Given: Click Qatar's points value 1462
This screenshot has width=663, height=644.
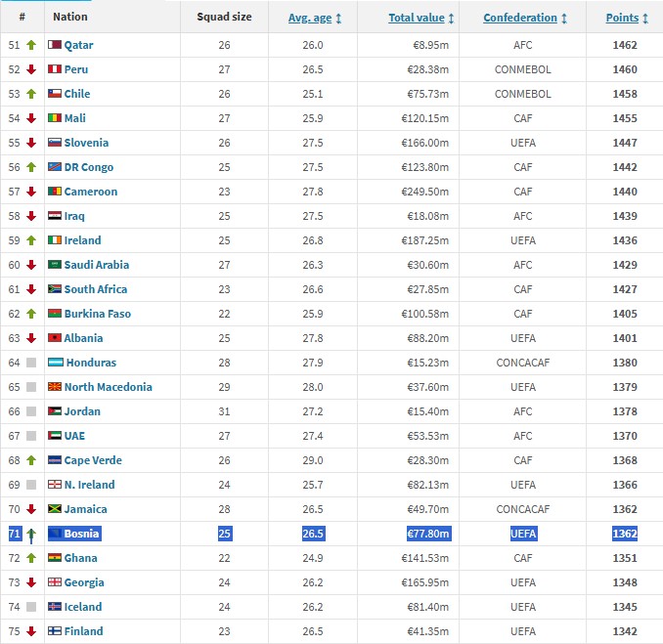Looking at the screenshot, I should tap(625, 45).
